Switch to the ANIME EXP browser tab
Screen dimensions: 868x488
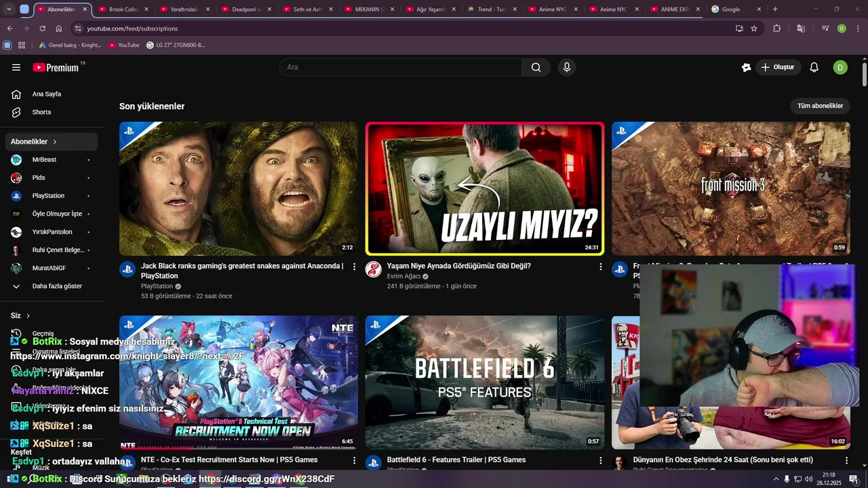pyautogui.click(x=675, y=9)
